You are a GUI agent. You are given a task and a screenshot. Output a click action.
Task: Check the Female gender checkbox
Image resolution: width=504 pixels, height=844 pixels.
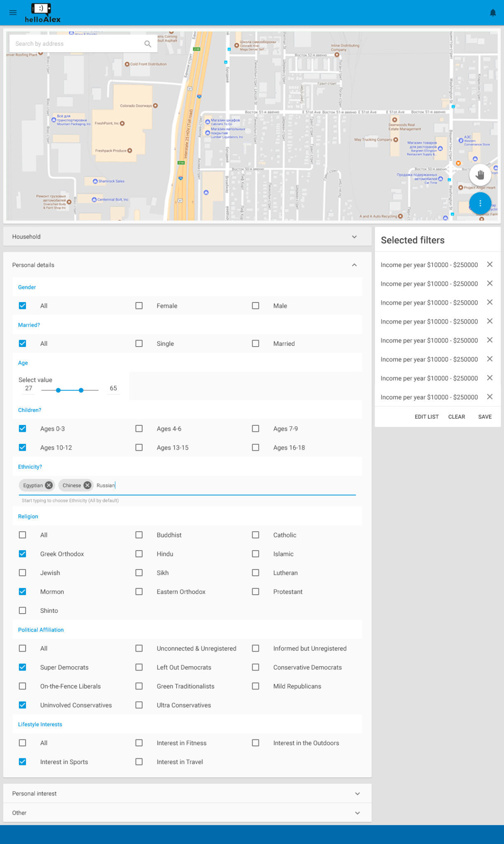point(139,306)
